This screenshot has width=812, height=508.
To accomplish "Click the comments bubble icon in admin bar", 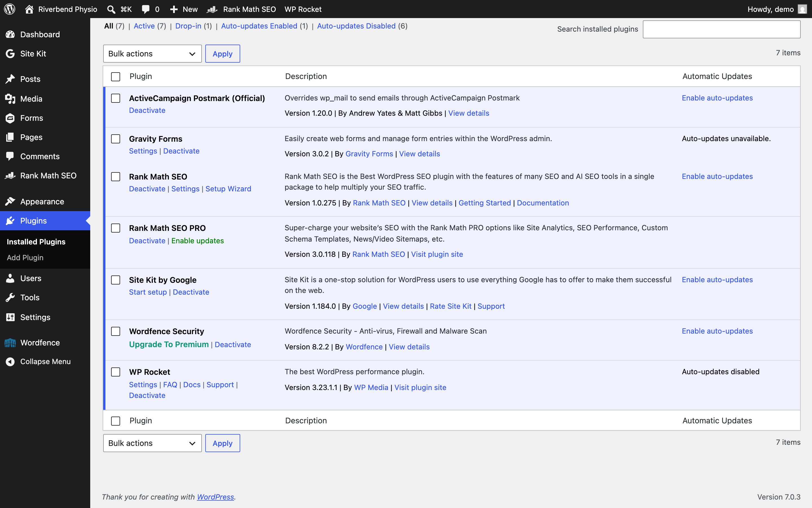I will [x=145, y=9].
